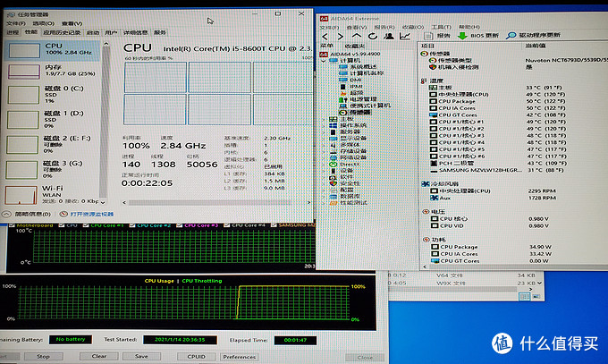Toggle CPU Core #4 graph checkbox
608x364 pixels.
coord(227,225)
